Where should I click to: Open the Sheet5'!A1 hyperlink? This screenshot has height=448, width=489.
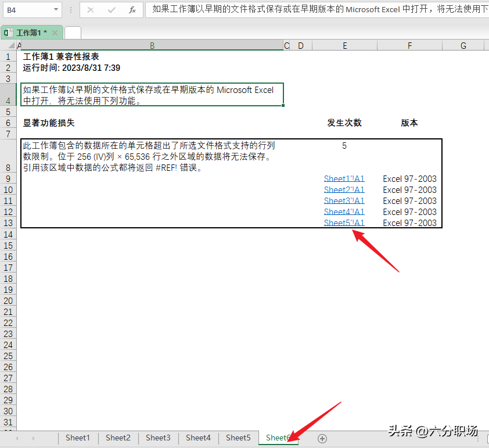pos(344,223)
